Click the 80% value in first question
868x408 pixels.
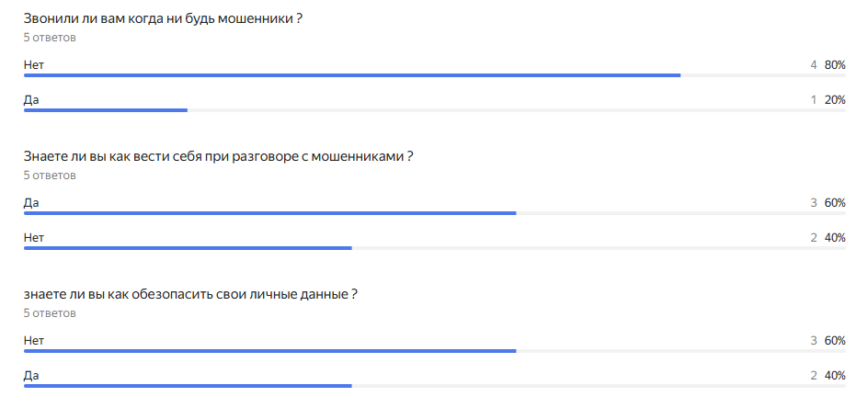coord(834,64)
